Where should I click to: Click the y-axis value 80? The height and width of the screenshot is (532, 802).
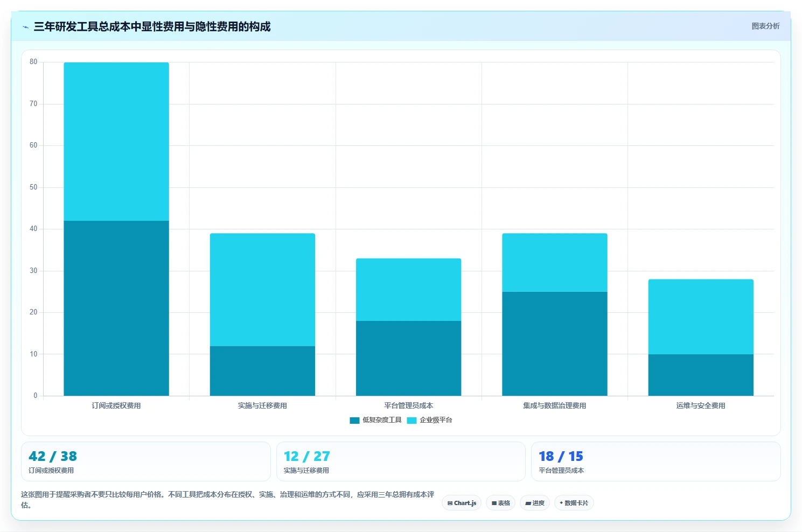[33, 62]
